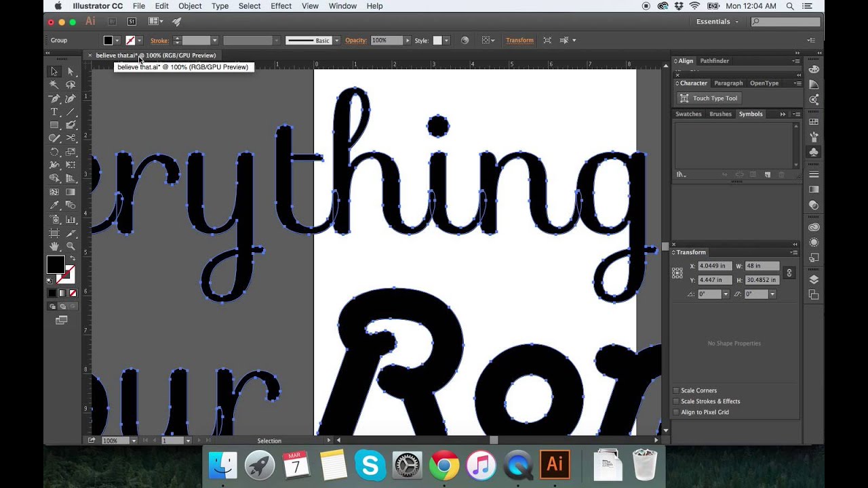Select the Hand tool
Image resolution: width=868 pixels, height=488 pixels.
(x=54, y=246)
